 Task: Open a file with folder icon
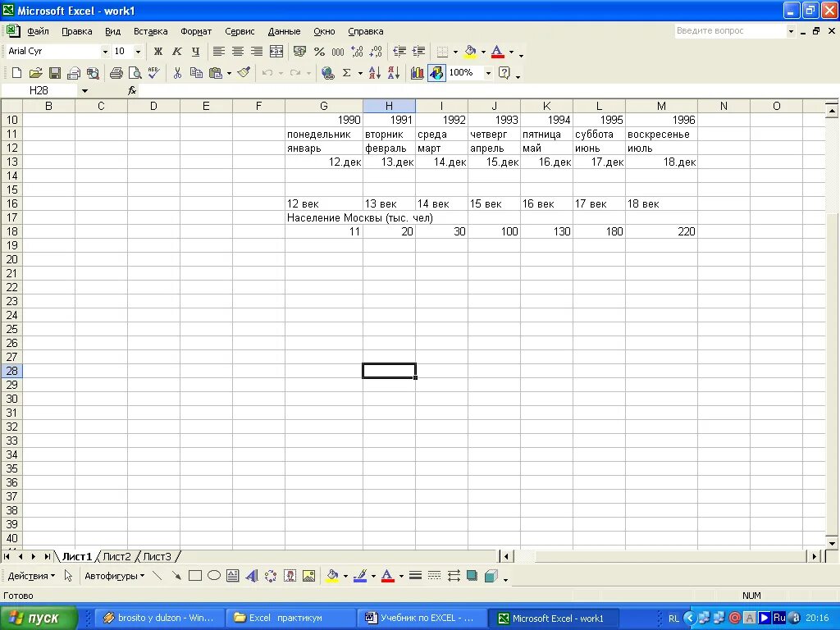pyautogui.click(x=35, y=73)
